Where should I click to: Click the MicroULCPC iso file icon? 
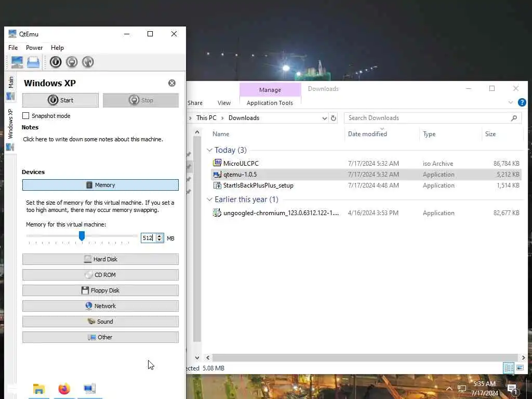(217, 163)
